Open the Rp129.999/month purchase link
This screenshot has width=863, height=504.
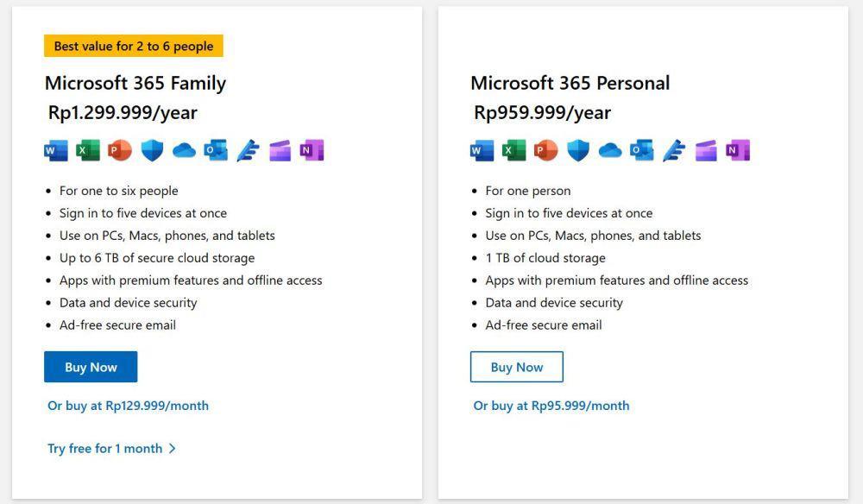tap(129, 406)
